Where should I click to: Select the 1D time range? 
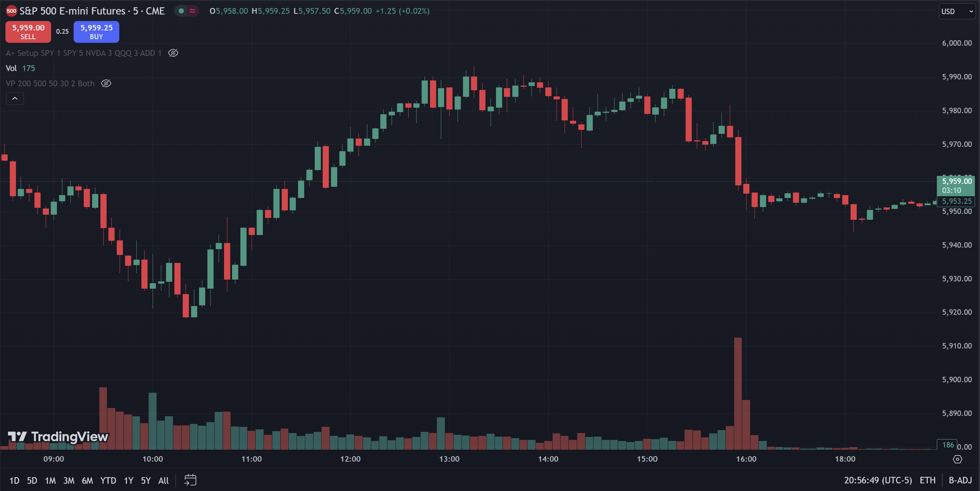[x=14, y=480]
